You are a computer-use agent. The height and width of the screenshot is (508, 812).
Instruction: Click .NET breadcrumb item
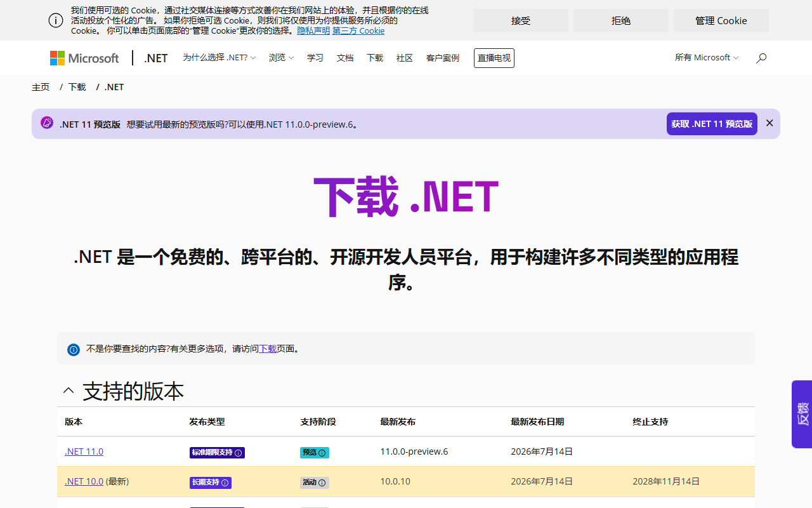click(x=114, y=87)
